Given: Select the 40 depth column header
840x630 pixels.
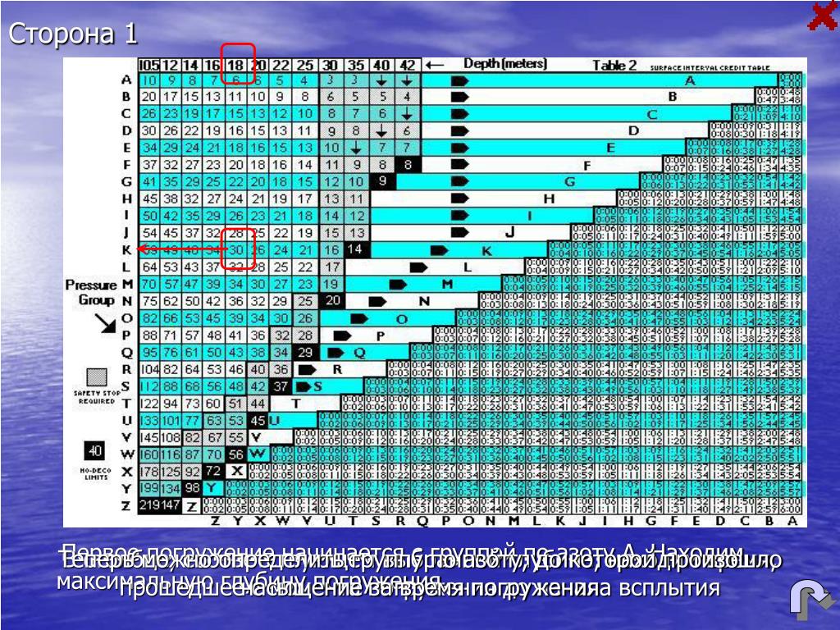Looking at the screenshot, I should click(x=381, y=66).
